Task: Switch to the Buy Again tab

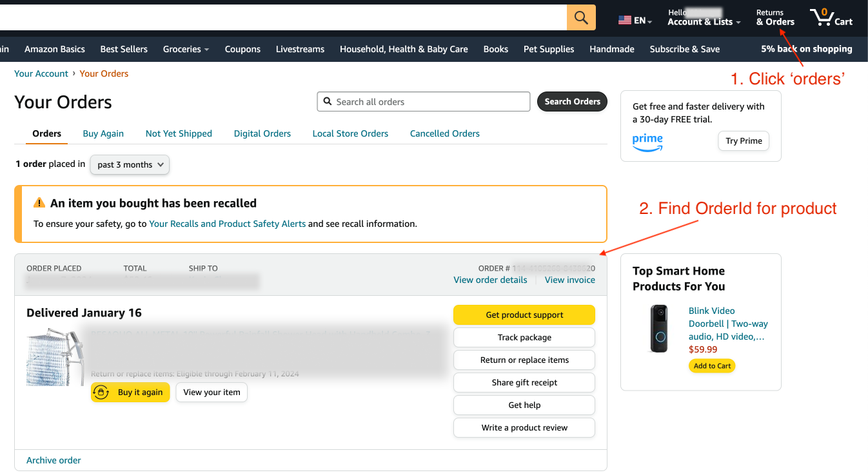Action: [103, 133]
